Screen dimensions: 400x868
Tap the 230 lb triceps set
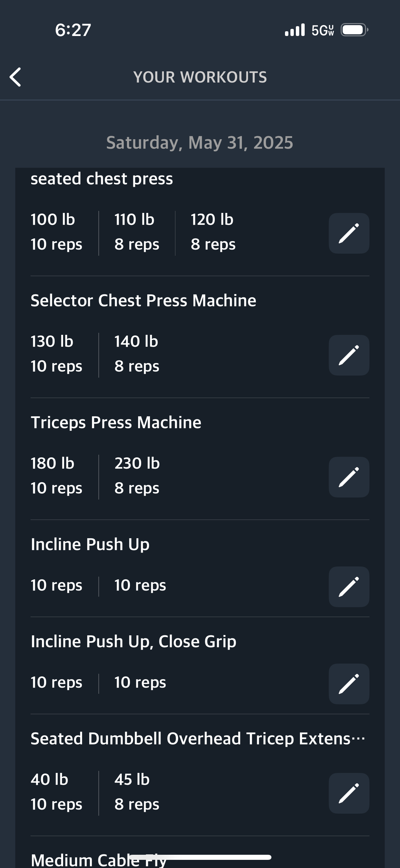137,476
